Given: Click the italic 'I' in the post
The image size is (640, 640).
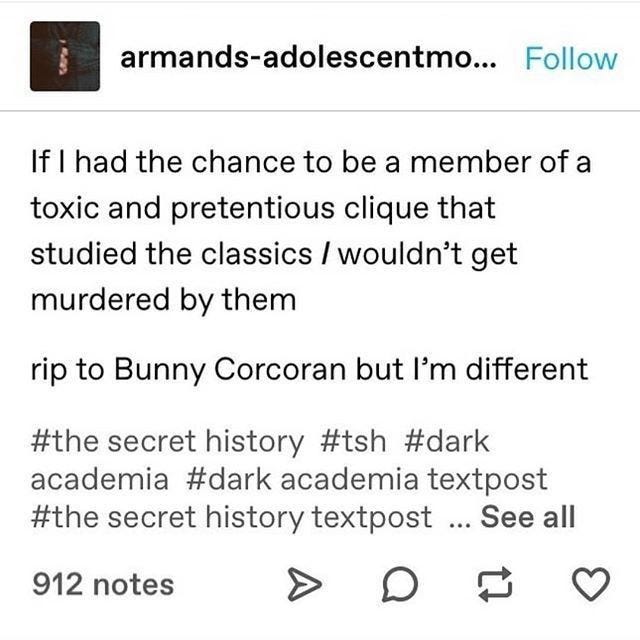Looking at the screenshot, I should [324, 254].
